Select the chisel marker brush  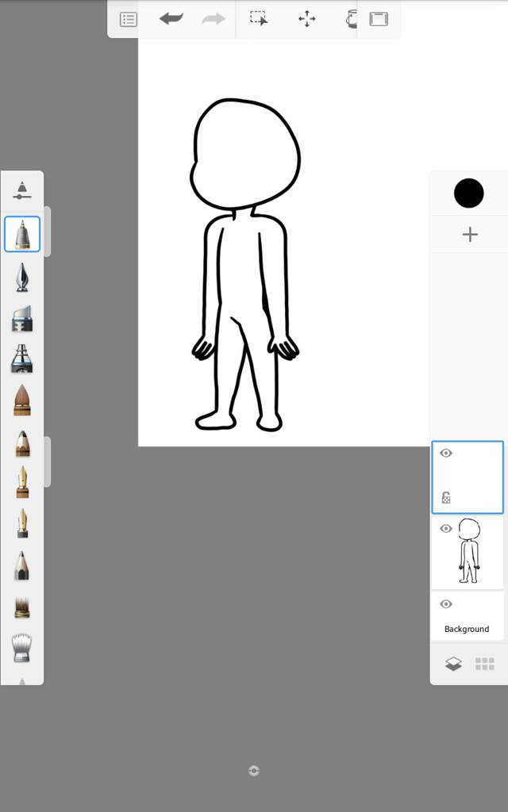pos(21,318)
